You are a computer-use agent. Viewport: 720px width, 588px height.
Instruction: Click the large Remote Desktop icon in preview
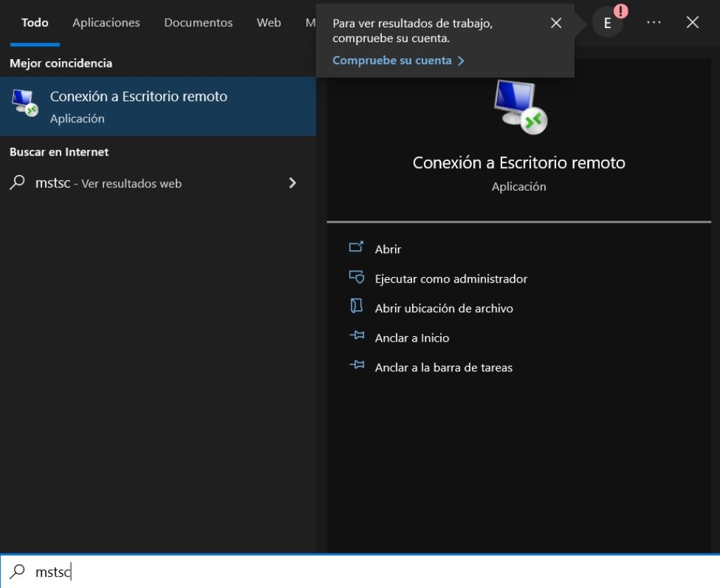pyautogui.click(x=519, y=106)
